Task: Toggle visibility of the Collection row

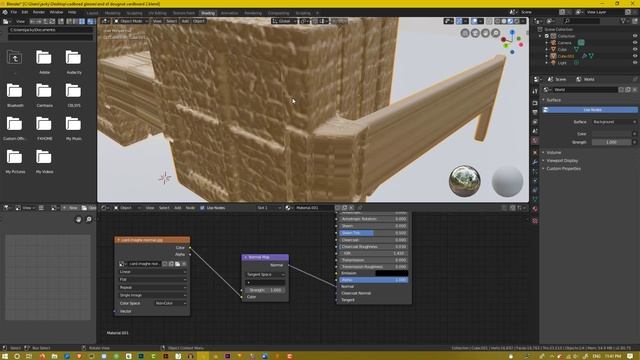Action: coord(635,36)
